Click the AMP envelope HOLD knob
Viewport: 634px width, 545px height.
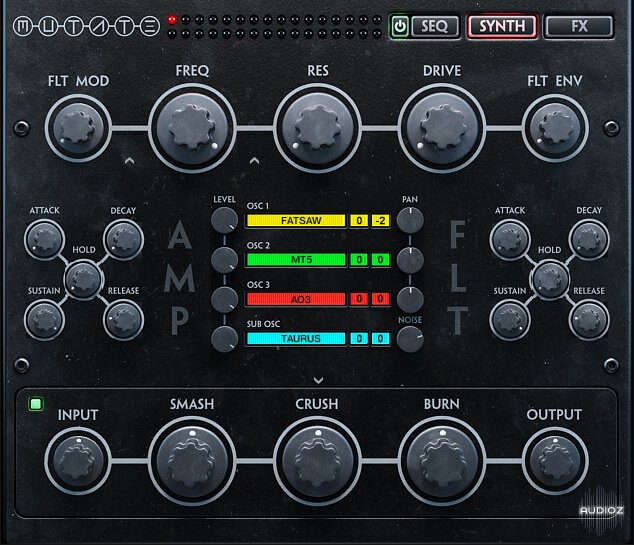[x=84, y=279]
